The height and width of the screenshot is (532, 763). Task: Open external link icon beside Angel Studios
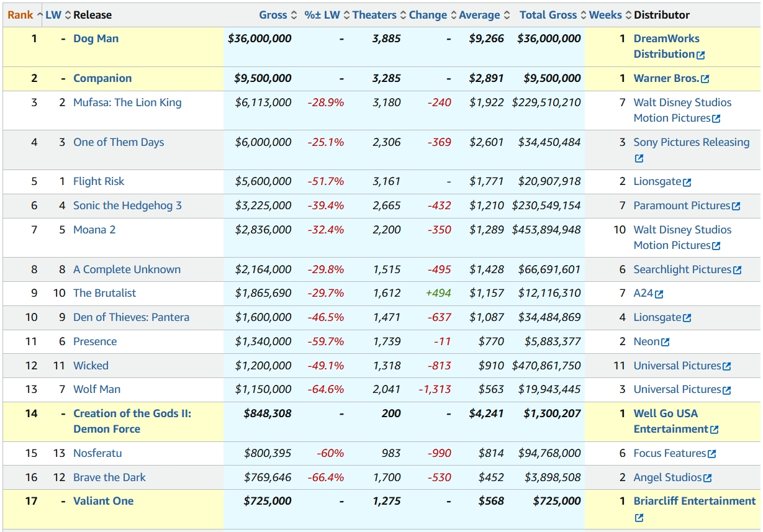click(x=708, y=478)
